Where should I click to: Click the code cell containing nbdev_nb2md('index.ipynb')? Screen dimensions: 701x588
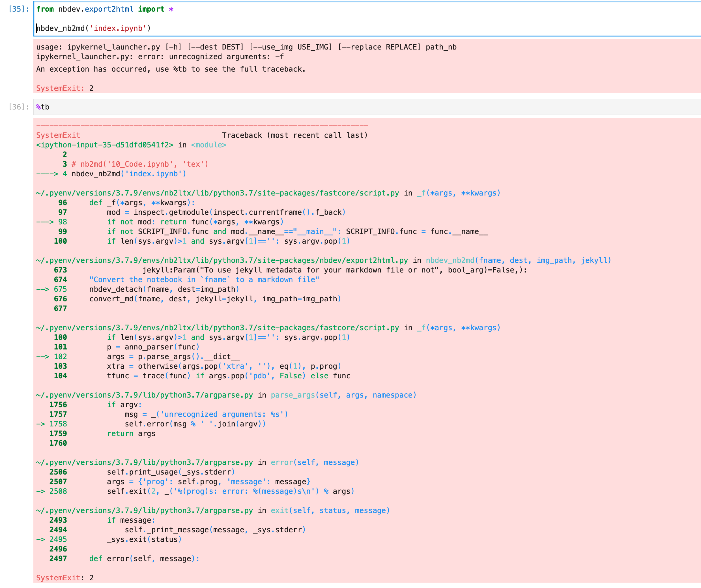[367, 19]
